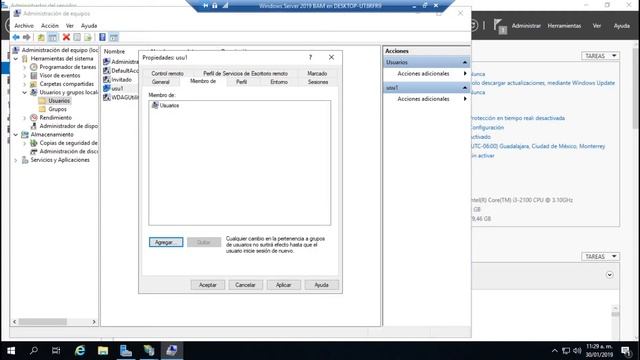Open Administrar menu in Server Manager

pos(526,26)
